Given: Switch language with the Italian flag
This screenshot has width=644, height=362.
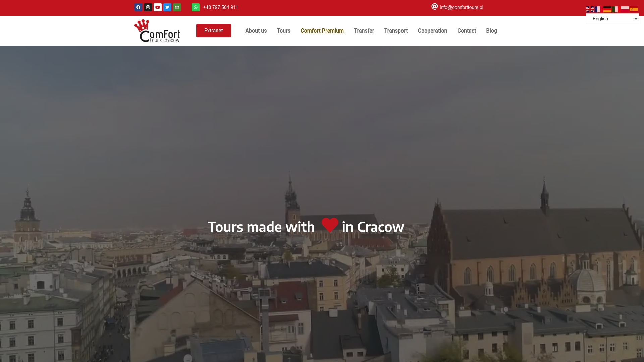Looking at the screenshot, I should pyautogui.click(x=616, y=9).
